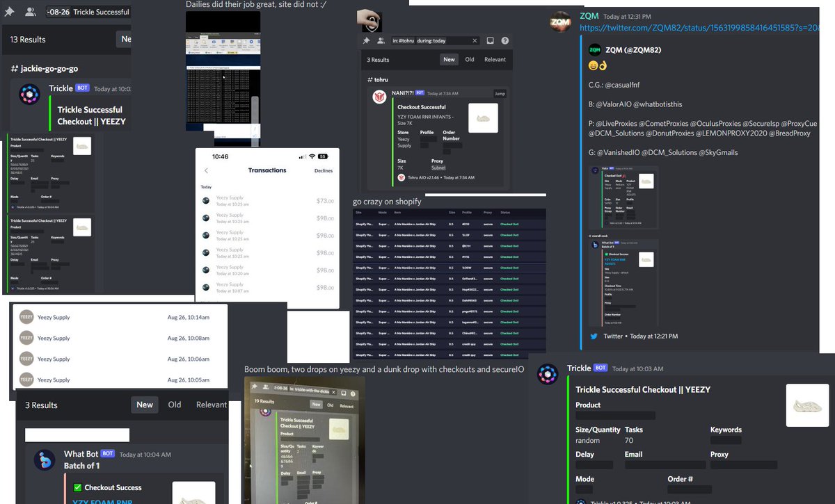835x504 pixels.
Task: Click the first Checked Out! row in the Shopify table
Action: 450,225
